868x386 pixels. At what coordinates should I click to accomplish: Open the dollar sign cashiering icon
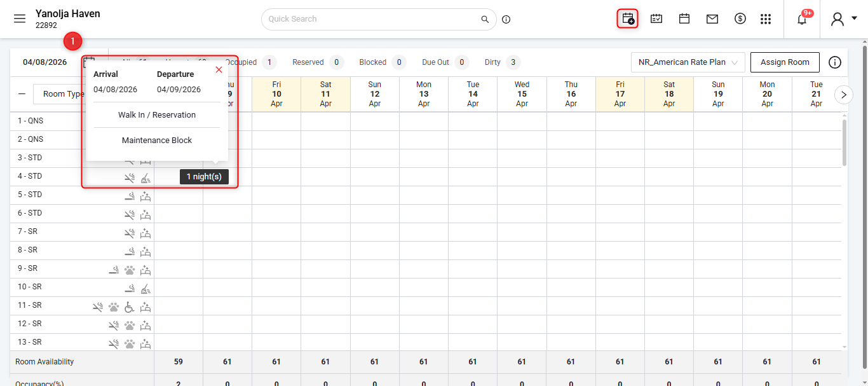tap(740, 18)
